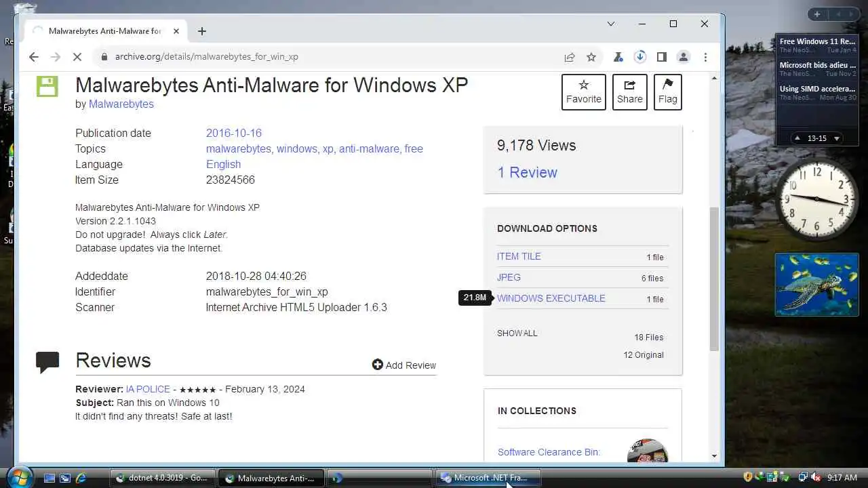The width and height of the screenshot is (868, 488).
Task: Open Chrome downloads indicator
Action: (x=639, y=57)
